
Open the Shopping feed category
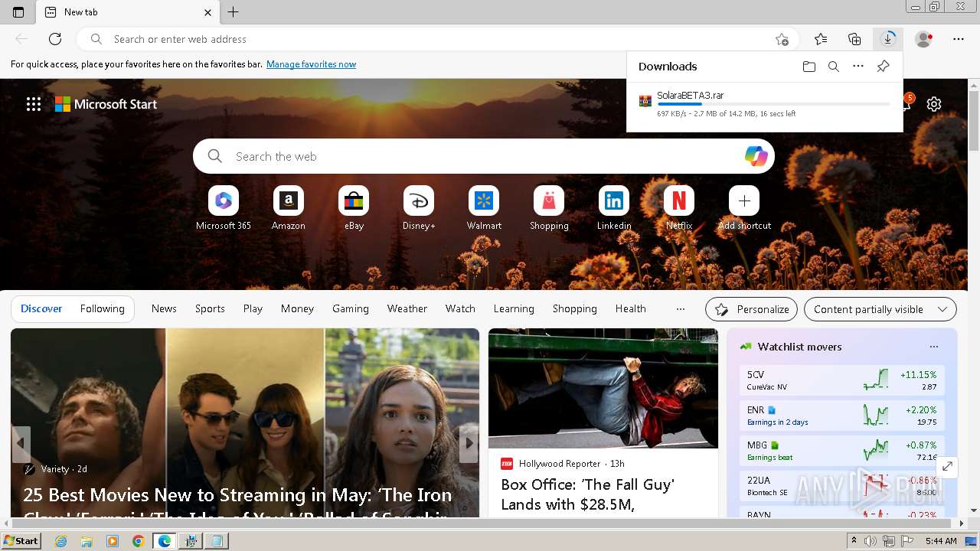pyautogui.click(x=574, y=309)
